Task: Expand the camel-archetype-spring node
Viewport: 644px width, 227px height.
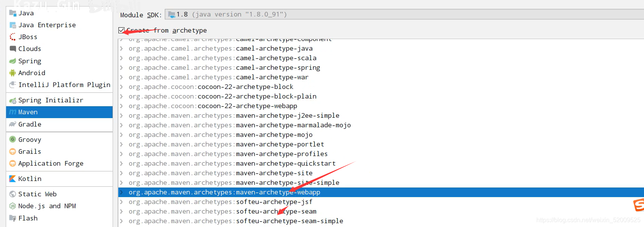Action: click(121, 67)
